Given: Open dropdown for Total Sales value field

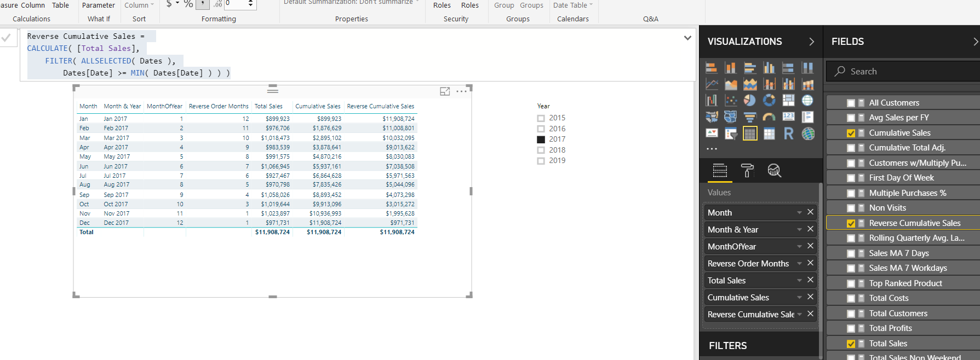Looking at the screenshot, I should pyautogui.click(x=799, y=281).
